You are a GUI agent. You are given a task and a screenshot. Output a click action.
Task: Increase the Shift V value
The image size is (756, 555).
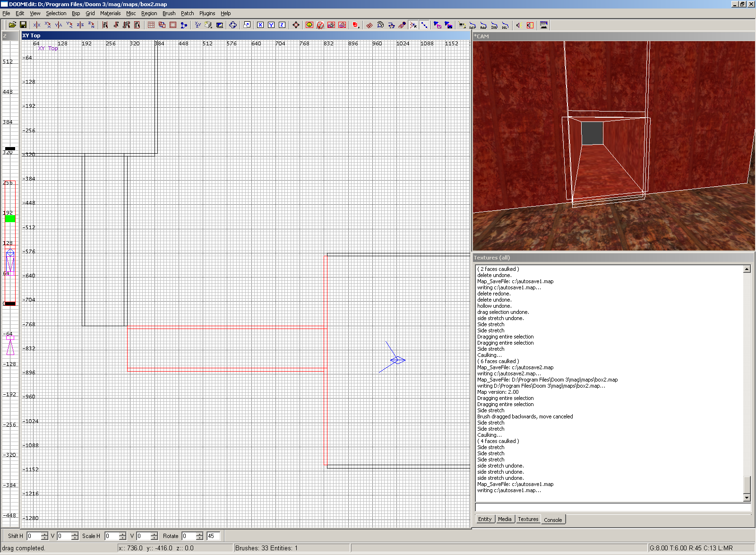coord(75,534)
